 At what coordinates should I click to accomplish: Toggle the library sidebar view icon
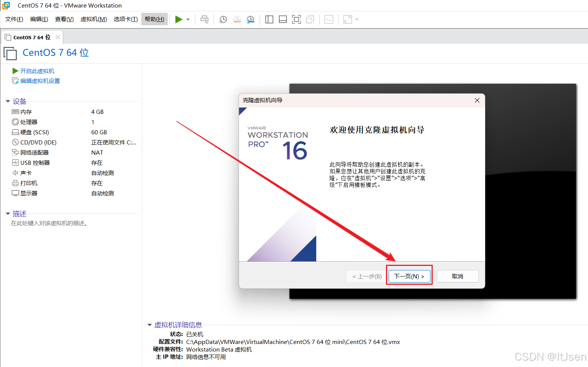click(269, 19)
